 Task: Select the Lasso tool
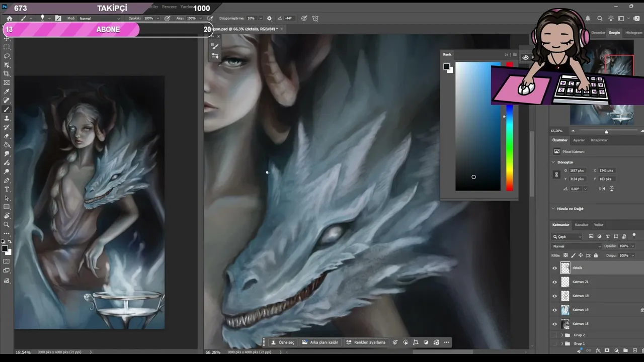tap(7, 56)
